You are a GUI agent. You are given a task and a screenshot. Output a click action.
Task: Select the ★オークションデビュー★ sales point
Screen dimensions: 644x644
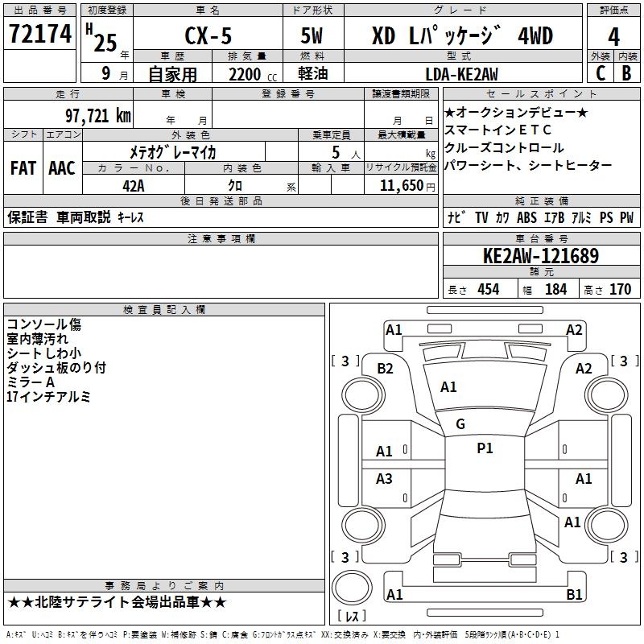516,112
